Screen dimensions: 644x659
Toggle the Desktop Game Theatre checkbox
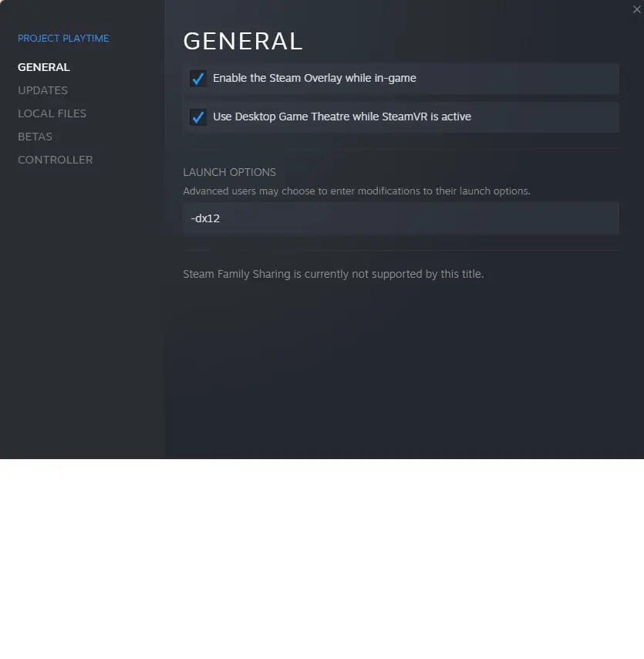click(x=198, y=117)
